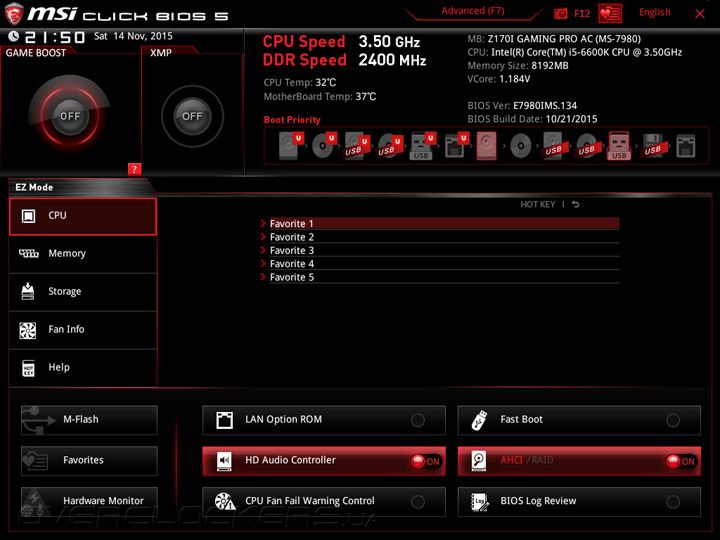Click the MB Z170I GAMING PRO AC text
Image resolution: width=720 pixels, height=540 pixels.
pyautogui.click(x=554, y=39)
